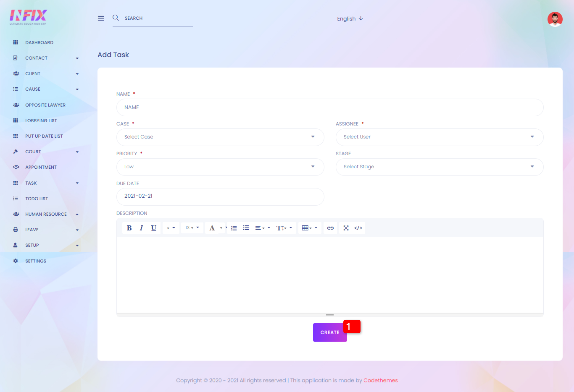This screenshot has height=392, width=574.
Task: Open the Select Stage dropdown
Action: pyautogui.click(x=439, y=167)
